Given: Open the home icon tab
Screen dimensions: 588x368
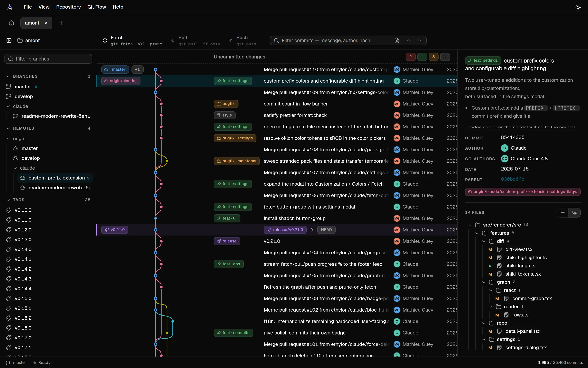Looking at the screenshot, I should point(11,23).
